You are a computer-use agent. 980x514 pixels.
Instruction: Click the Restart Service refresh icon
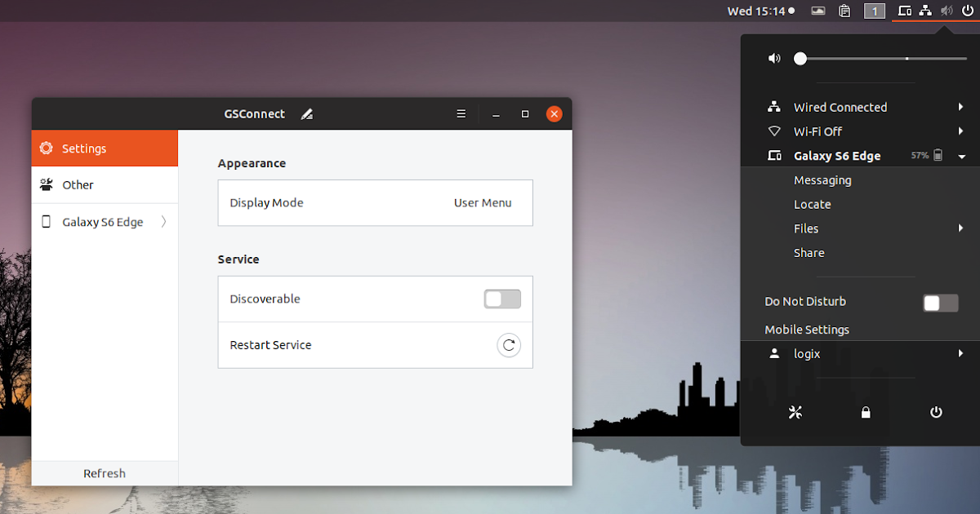pos(509,345)
